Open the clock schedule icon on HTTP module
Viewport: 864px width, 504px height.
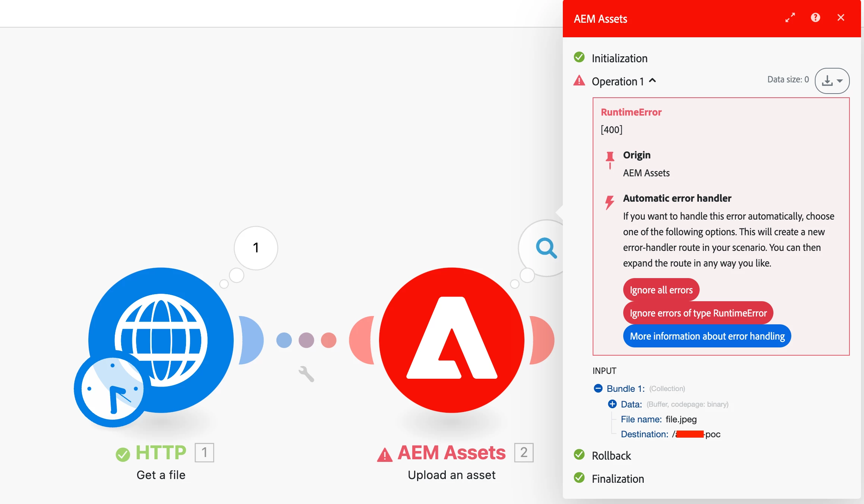pyautogui.click(x=112, y=388)
